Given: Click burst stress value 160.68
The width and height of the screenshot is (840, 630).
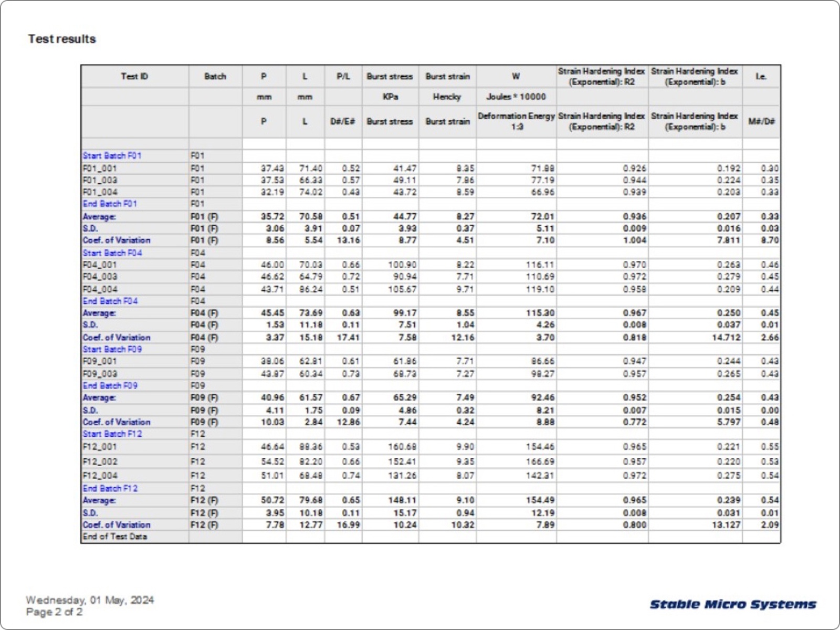Looking at the screenshot, I should tap(402, 447).
